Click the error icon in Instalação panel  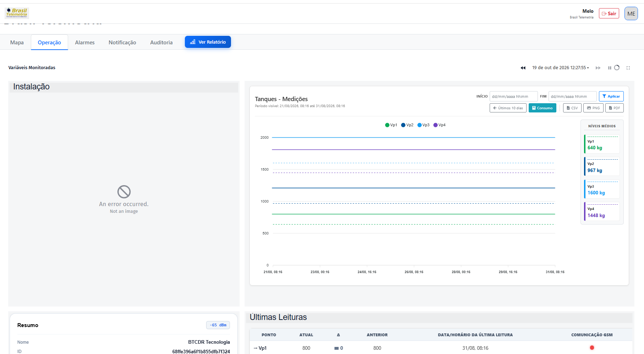tap(124, 192)
